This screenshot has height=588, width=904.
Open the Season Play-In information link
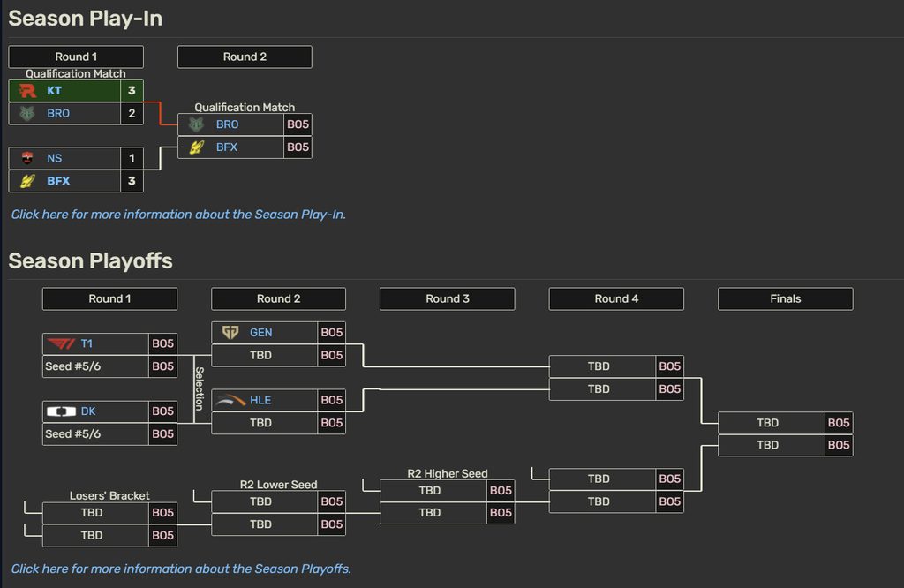pyautogui.click(x=178, y=215)
